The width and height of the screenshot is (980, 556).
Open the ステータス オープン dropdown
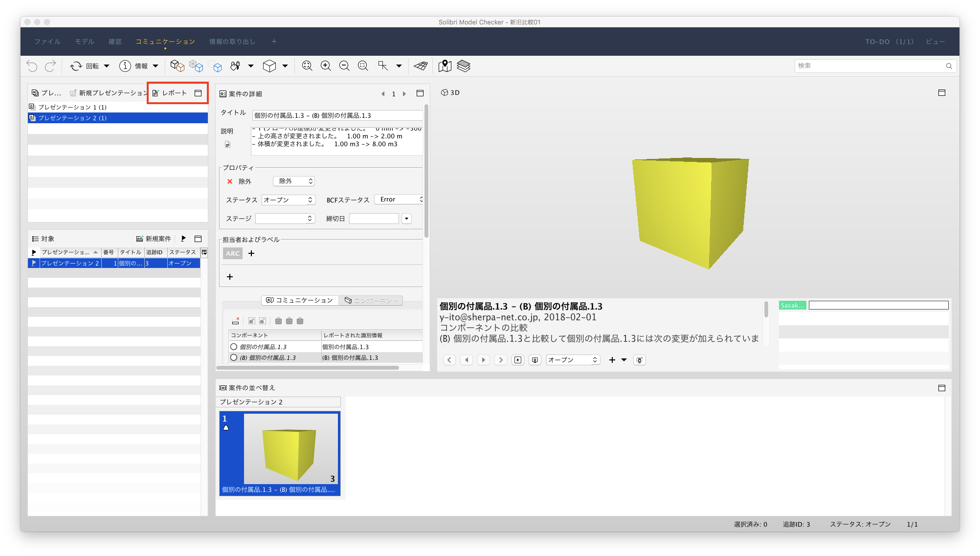(x=288, y=200)
